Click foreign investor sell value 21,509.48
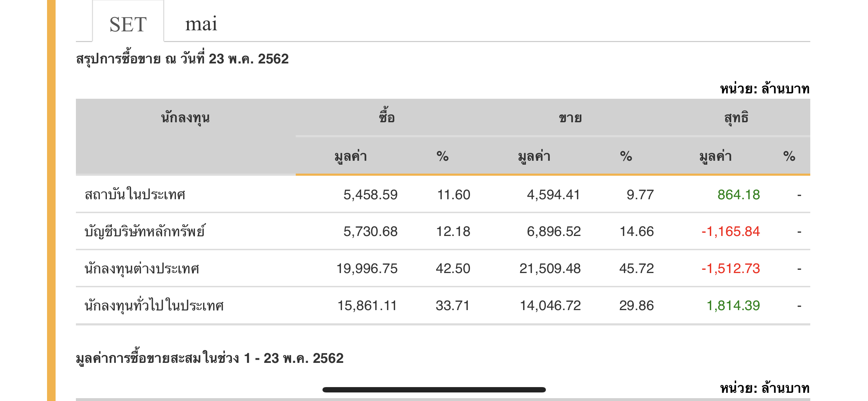Image resolution: width=868 pixels, height=401 pixels. (550, 268)
